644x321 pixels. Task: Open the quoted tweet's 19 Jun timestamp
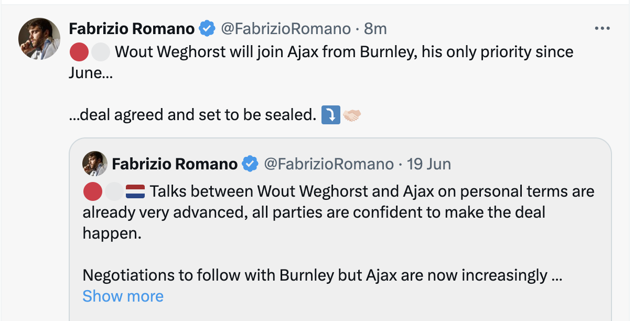coord(428,164)
